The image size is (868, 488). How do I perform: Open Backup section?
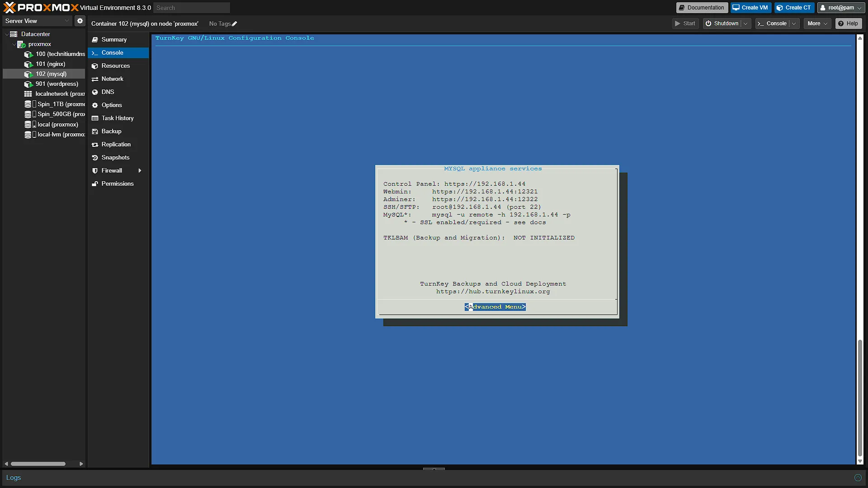[x=118, y=131]
